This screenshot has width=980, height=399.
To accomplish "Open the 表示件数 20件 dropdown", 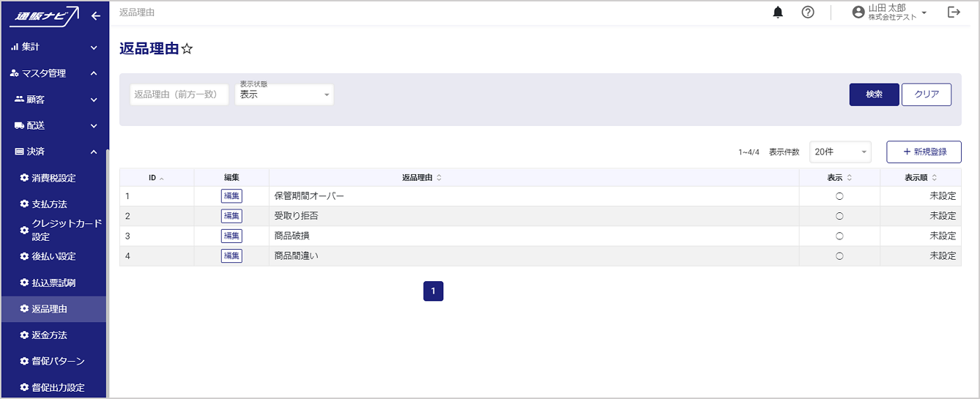I will pos(840,152).
